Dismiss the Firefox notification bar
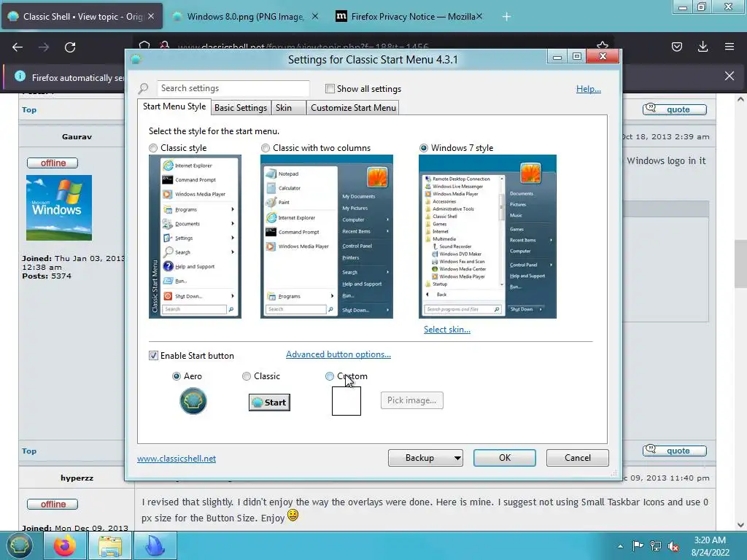This screenshot has height=560, width=747. tap(729, 76)
